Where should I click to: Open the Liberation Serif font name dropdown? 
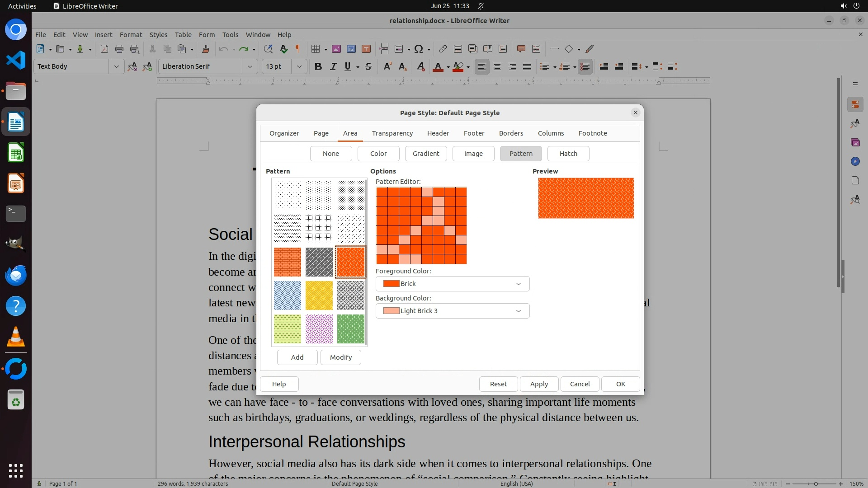pos(250,66)
